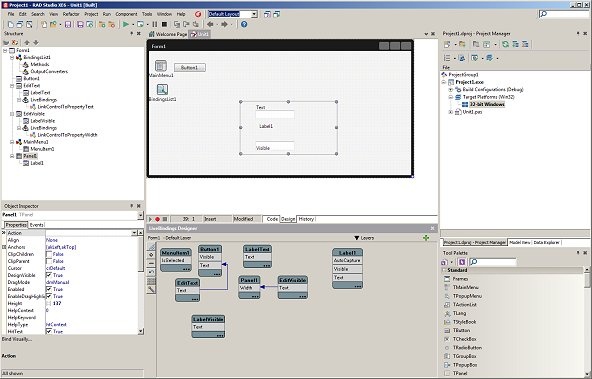Select 32-bit Windows platform item

pyautogui.click(x=487, y=105)
